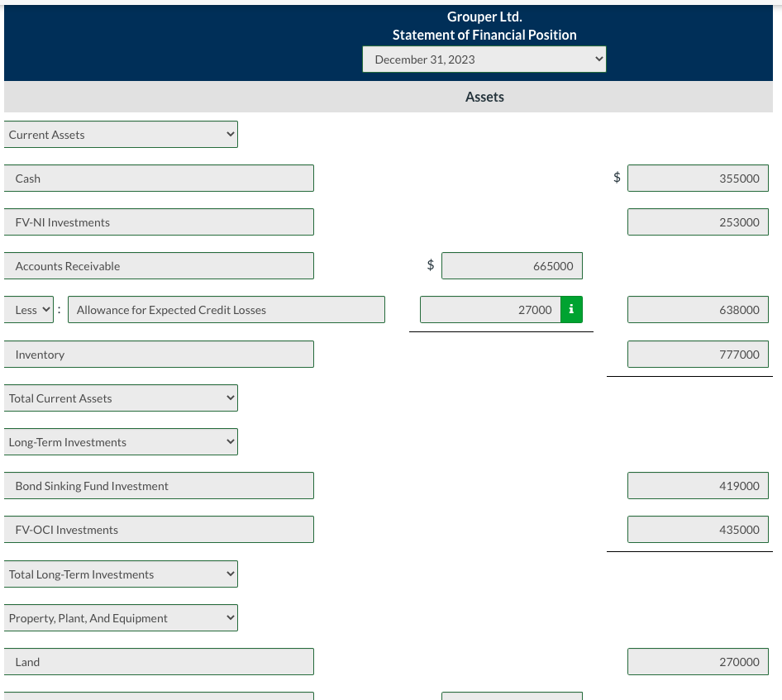
Task: Select the Inventory amount field 777000
Action: (x=698, y=354)
